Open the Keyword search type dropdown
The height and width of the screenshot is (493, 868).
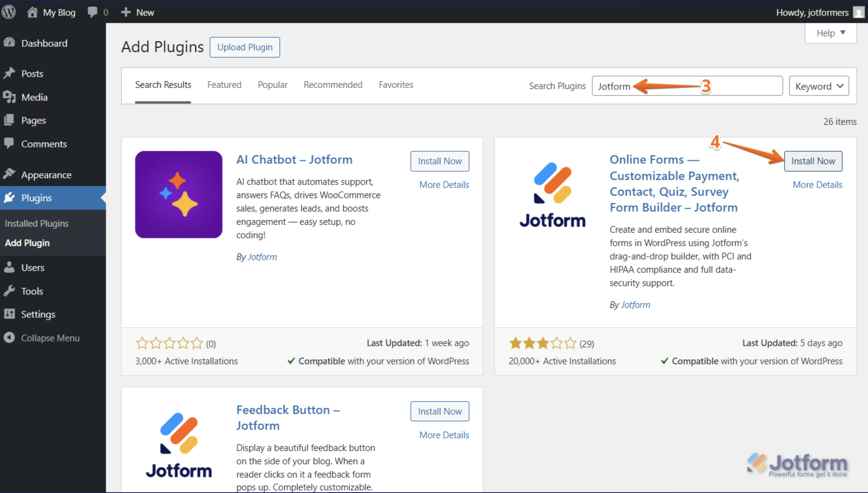[x=818, y=86]
